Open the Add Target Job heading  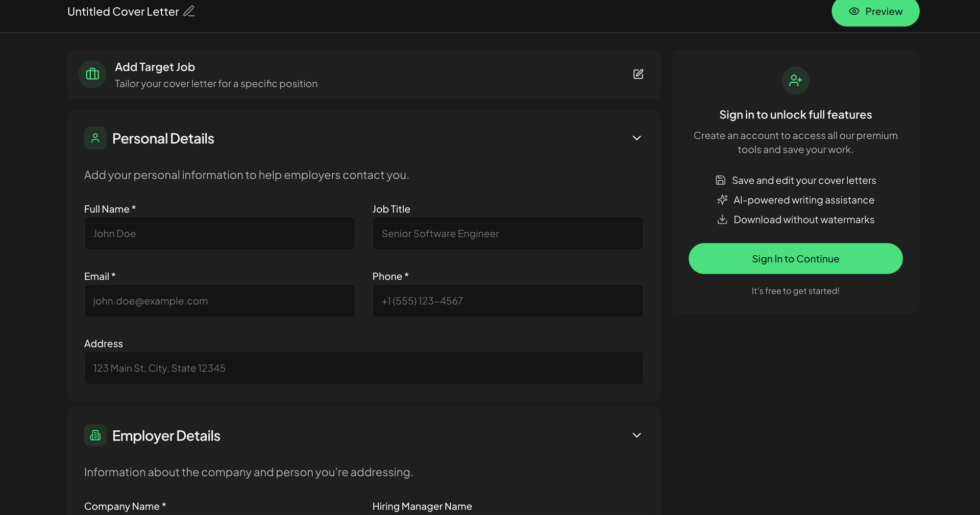(x=155, y=67)
